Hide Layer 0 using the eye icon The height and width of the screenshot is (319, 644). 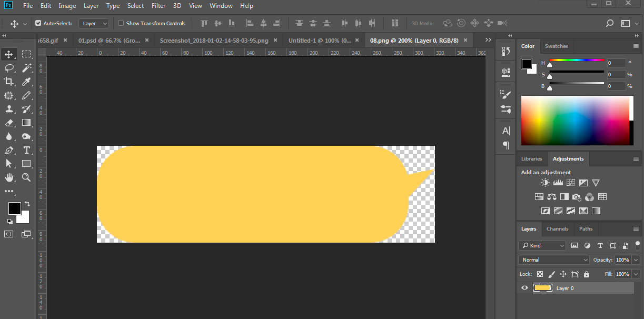pos(524,288)
